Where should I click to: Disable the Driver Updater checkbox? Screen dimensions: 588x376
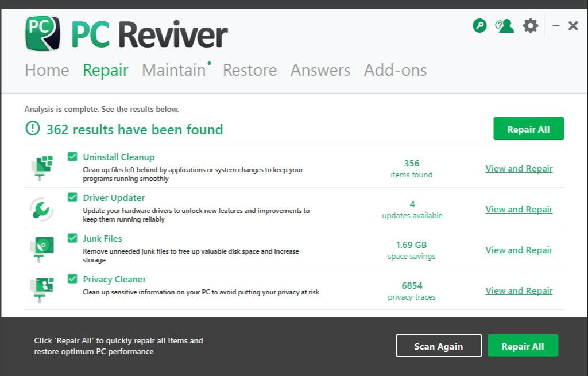[x=72, y=197]
